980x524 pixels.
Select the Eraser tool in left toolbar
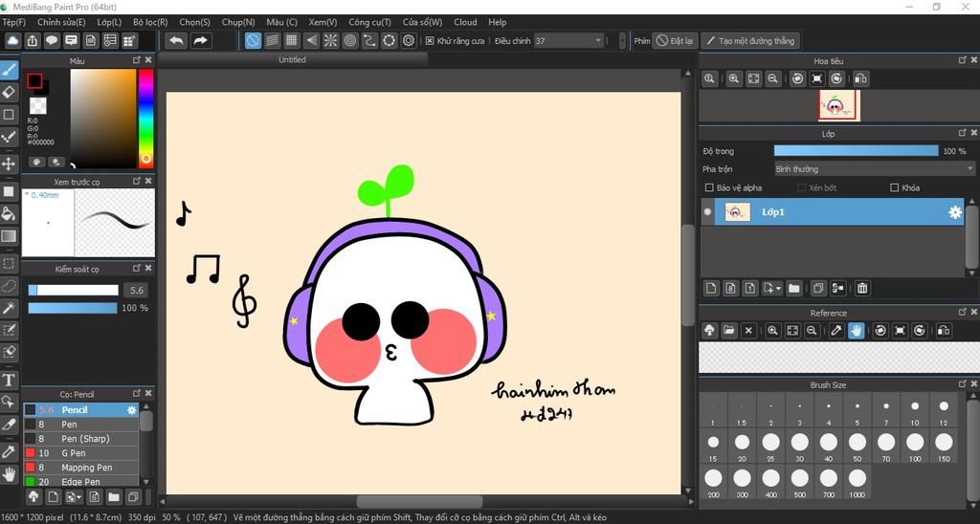[10, 92]
